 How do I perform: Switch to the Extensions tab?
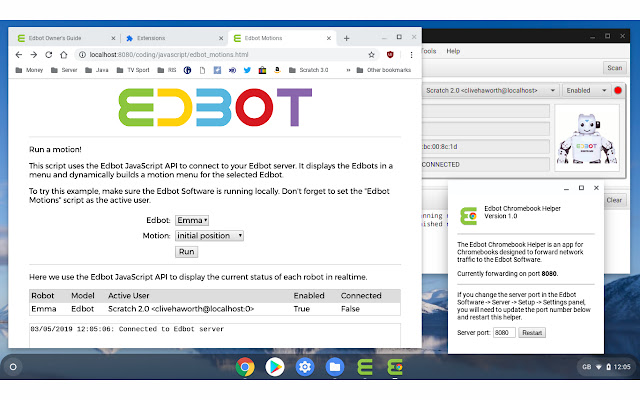pos(171,38)
